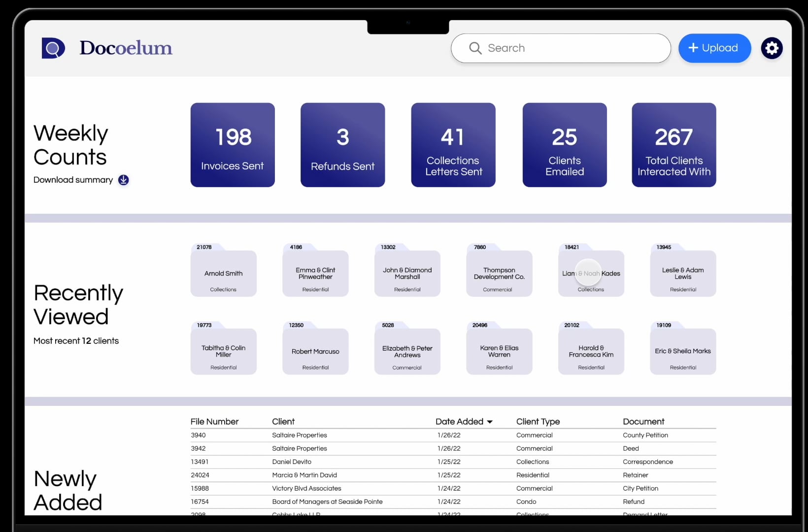Open settings via gear icon

click(x=772, y=48)
